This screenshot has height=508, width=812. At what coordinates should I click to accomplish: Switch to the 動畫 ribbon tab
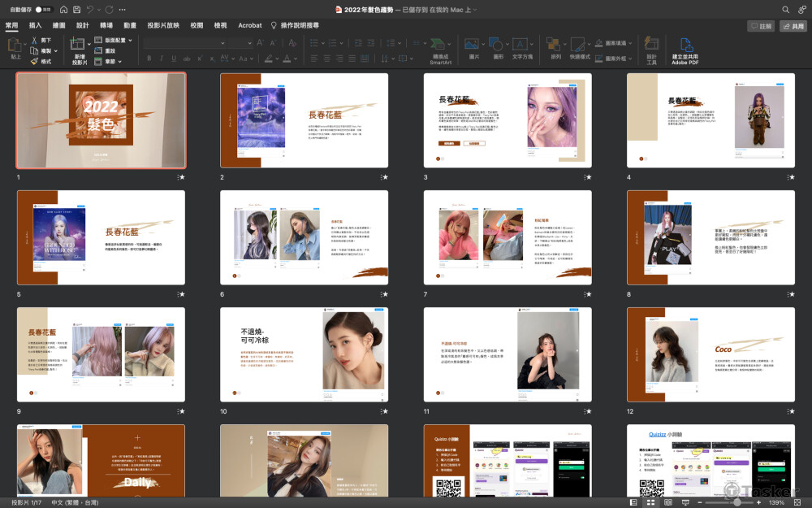point(129,25)
